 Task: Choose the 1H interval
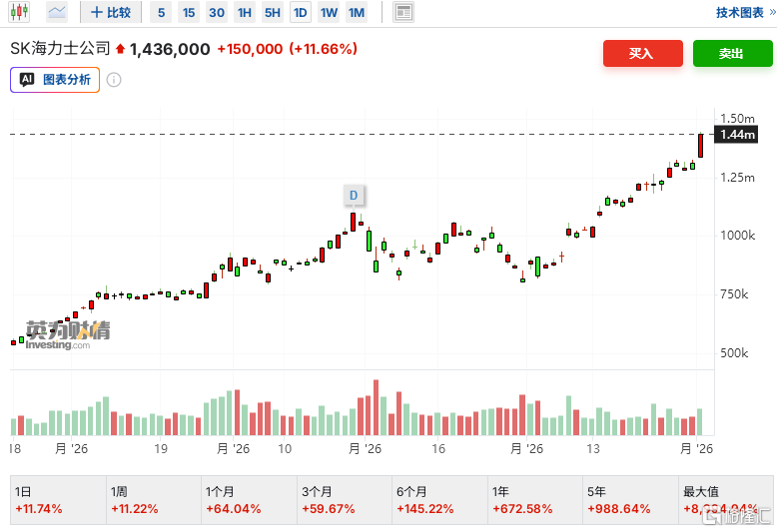pos(245,12)
